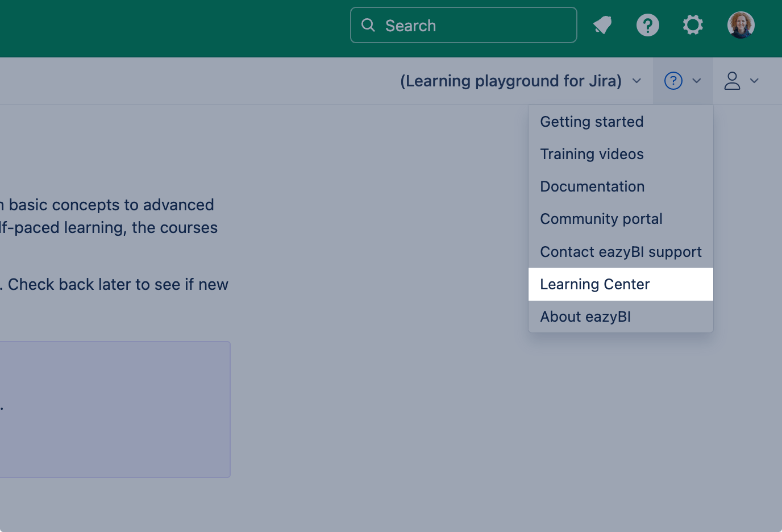
Task: Go to Community portal menu item
Action: pos(601,219)
